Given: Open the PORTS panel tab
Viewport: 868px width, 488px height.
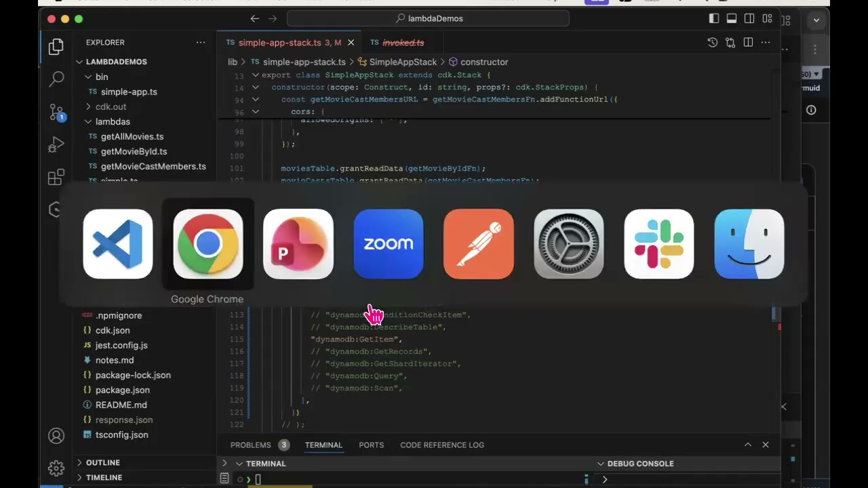Looking at the screenshot, I should tap(371, 445).
